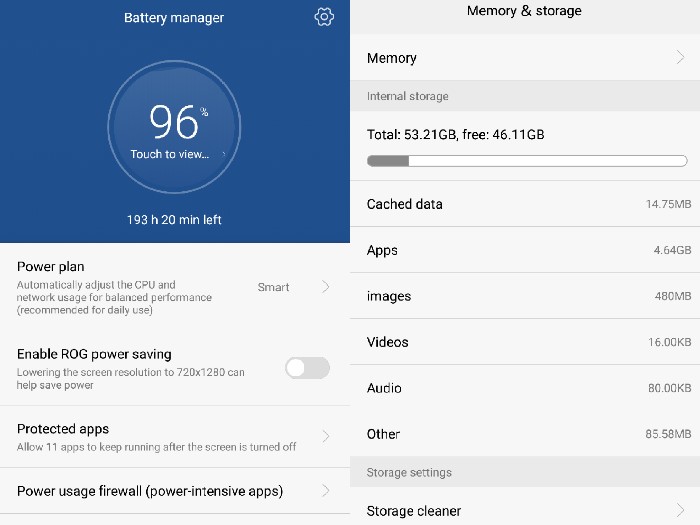Click the '480MB' images value
The height and width of the screenshot is (525, 700).
coord(673,296)
